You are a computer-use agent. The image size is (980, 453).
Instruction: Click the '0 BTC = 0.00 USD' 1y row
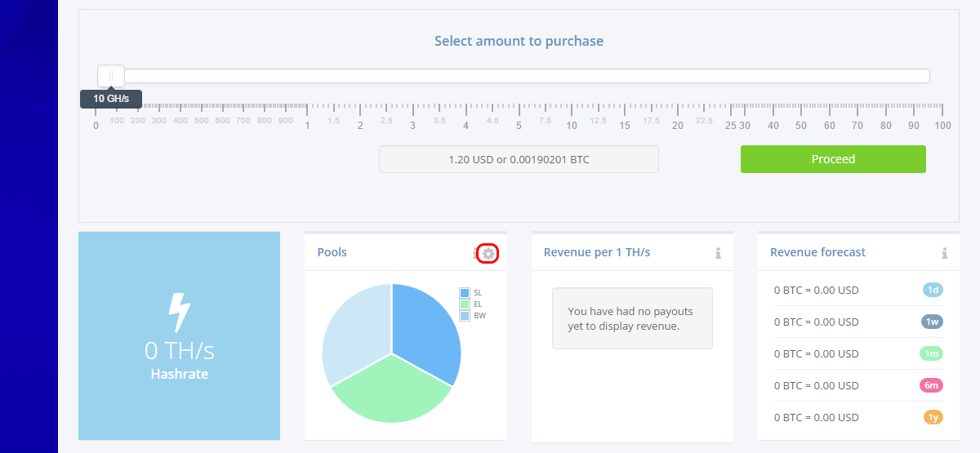817,417
